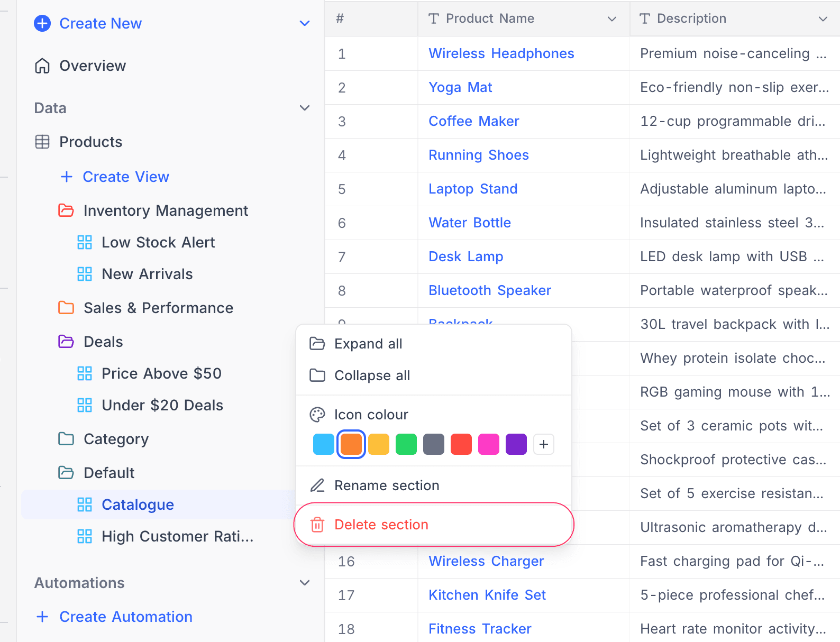Viewport: 840px width, 642px height.
Task: Select Expand all from context menu
Action: click(368, 344)
